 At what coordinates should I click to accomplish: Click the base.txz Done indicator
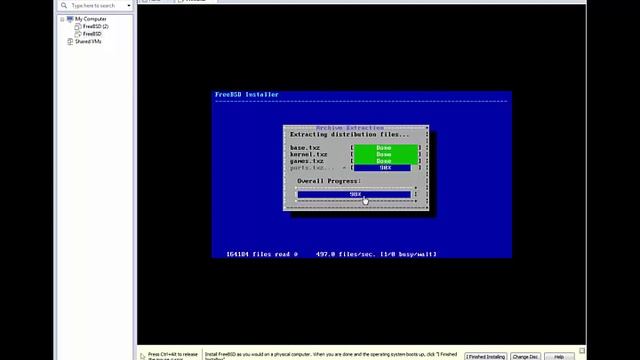click(386, 148)
